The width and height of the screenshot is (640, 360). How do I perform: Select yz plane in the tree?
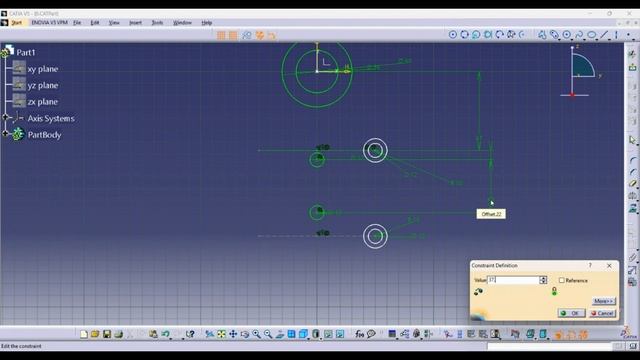tap(43, 85)
